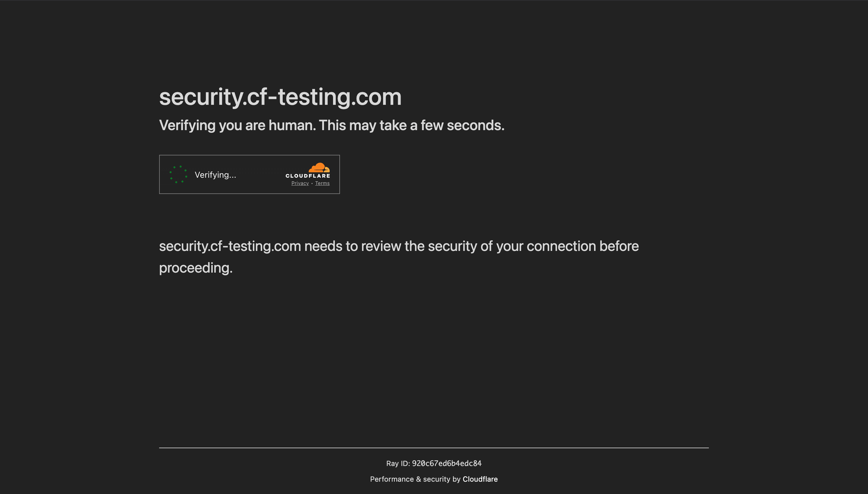Image resolution: width=868 pixels, height=494 pixels.
Task: Click the Verifying... status label
Action: click(215, 175)
